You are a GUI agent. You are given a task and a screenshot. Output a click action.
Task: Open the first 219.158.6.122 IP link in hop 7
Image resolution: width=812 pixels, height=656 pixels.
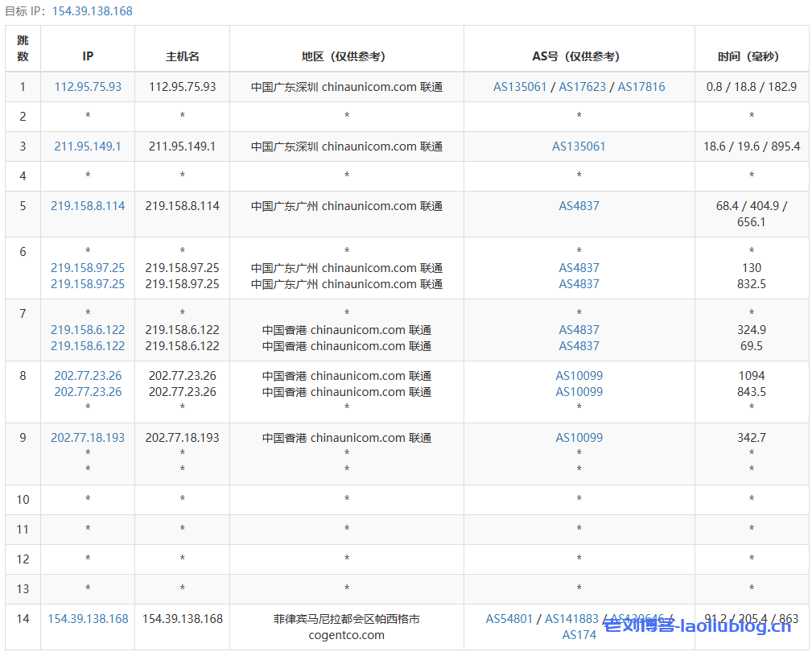(x=88, y=330)
